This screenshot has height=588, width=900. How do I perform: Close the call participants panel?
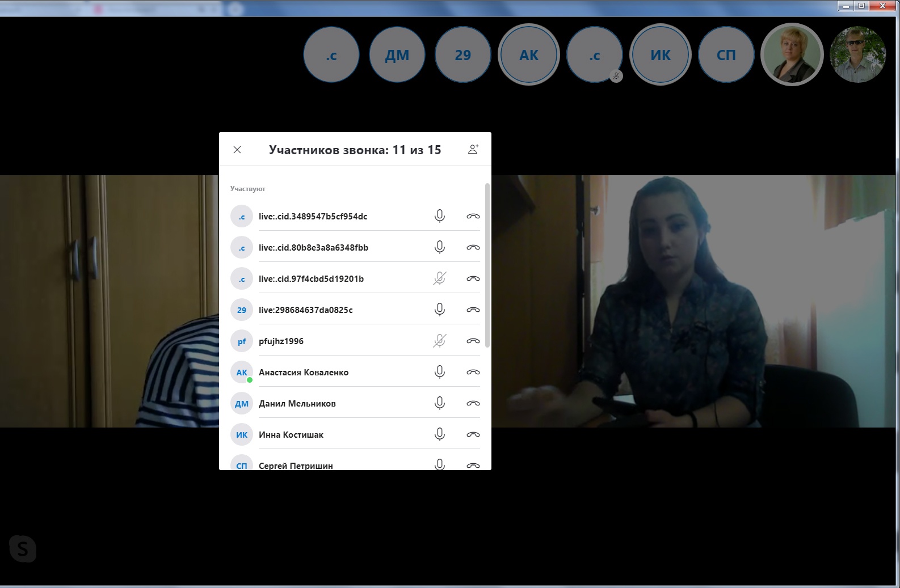point(237,150)
